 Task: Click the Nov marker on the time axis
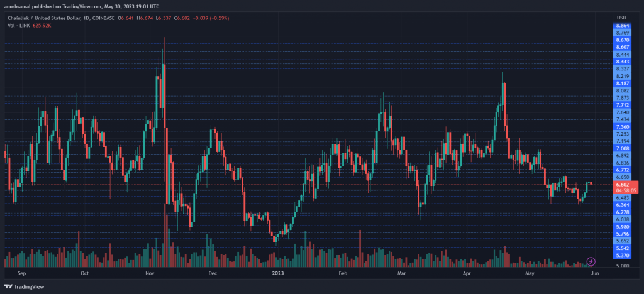coord(149,274)
